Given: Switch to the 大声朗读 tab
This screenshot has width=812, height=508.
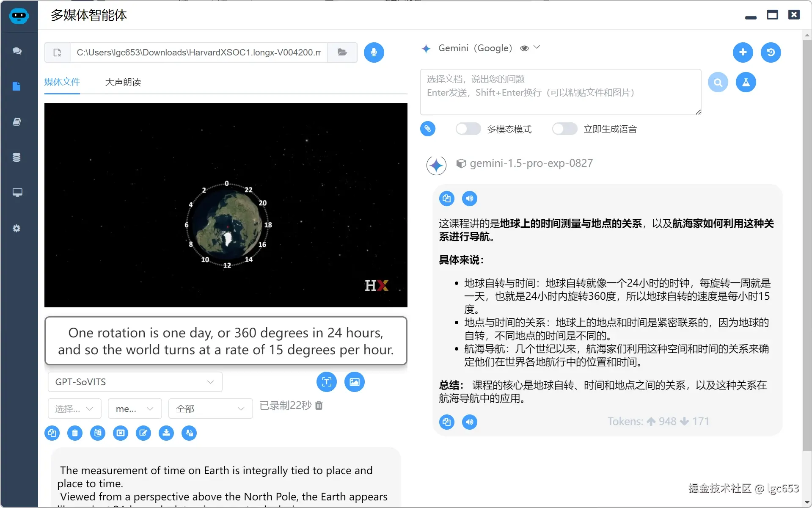Looking at the screenshot, I should [123, 82].
